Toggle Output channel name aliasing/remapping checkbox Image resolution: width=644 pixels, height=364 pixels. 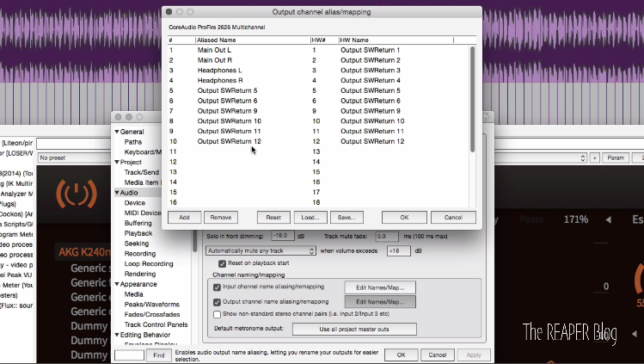(x=217, y=301)
